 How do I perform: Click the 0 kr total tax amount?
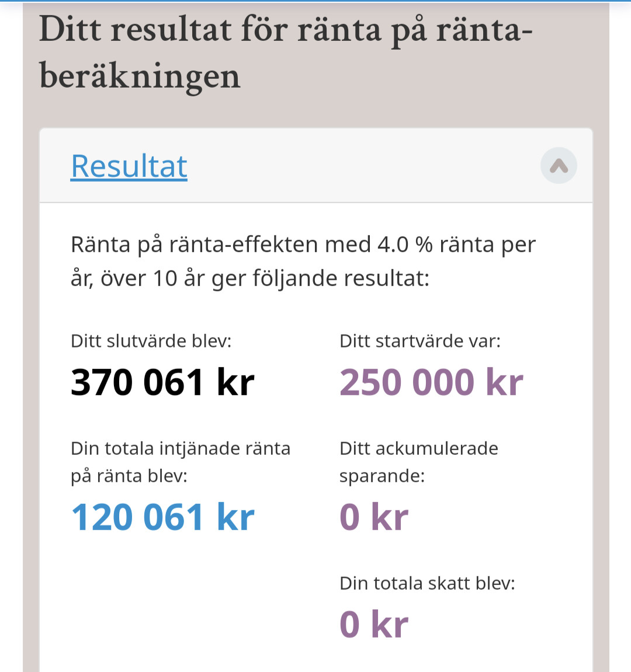(x=374, y=624)
